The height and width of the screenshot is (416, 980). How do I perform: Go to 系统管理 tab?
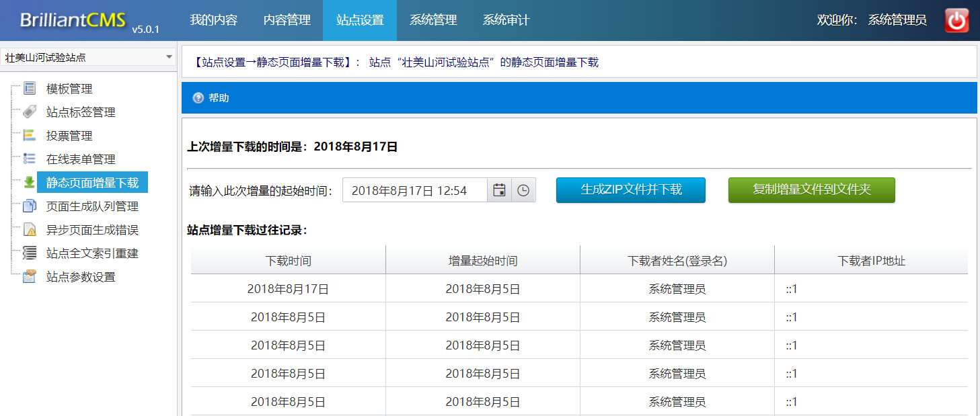pyautogui.click(x=433, y=20)
